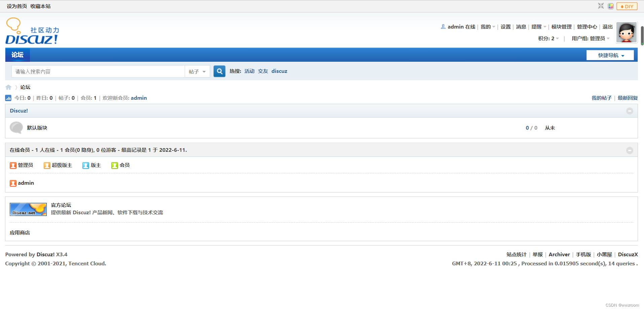Click 举报 footer link

(537, 255)
